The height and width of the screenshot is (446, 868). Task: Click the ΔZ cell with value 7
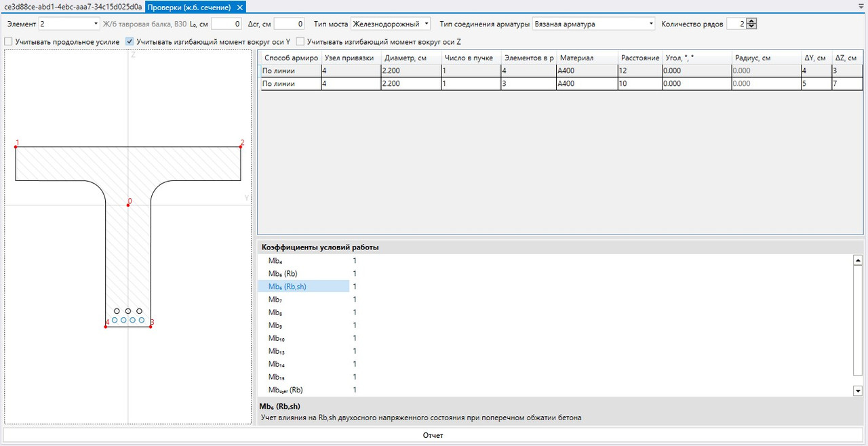(x=847, y=83)
